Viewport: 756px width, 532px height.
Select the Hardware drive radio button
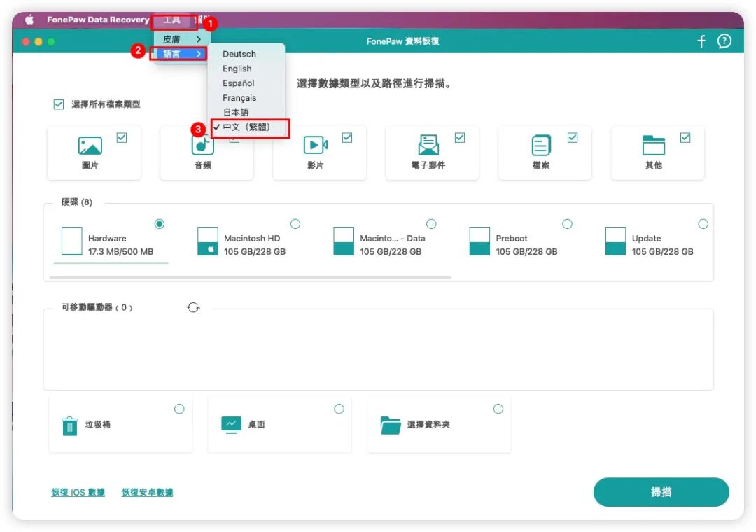160,224
